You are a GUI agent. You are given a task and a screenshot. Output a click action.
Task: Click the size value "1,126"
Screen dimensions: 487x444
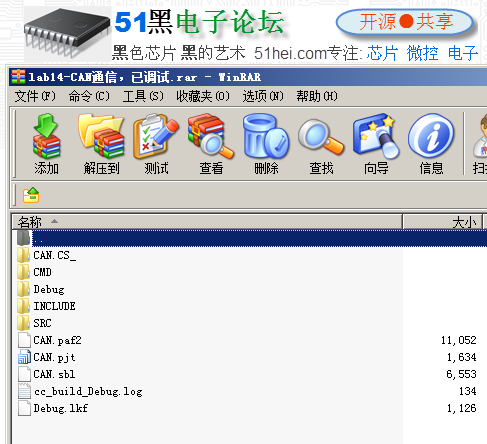click(462, 408)
